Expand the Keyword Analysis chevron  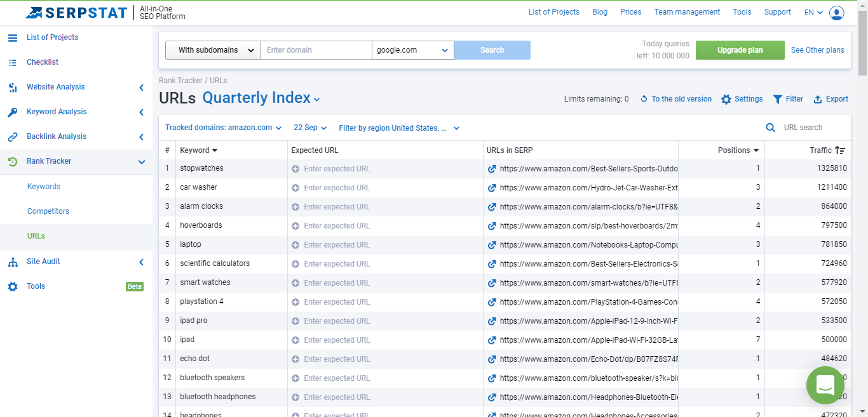click(x=141, y=112)
